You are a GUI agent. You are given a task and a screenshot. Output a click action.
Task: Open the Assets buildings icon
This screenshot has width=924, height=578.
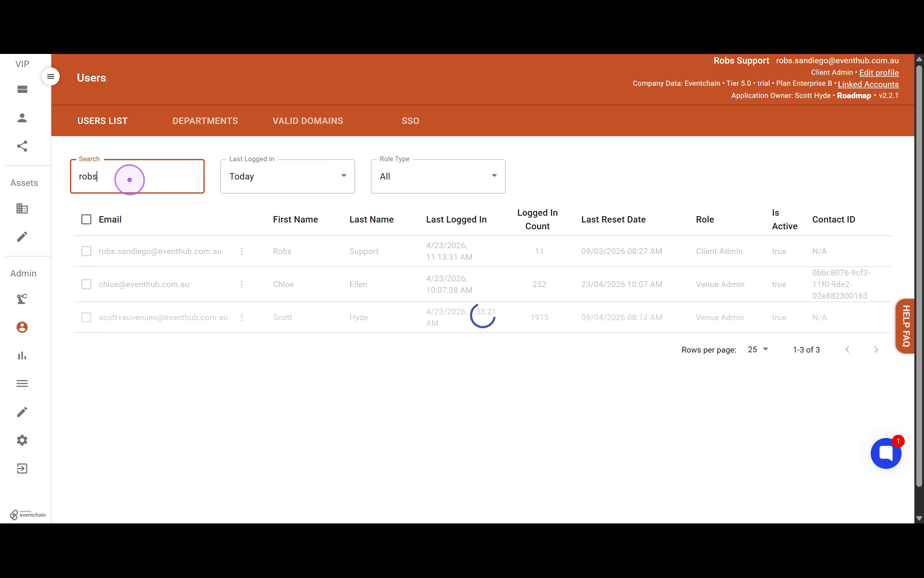[x=22, y=208]
